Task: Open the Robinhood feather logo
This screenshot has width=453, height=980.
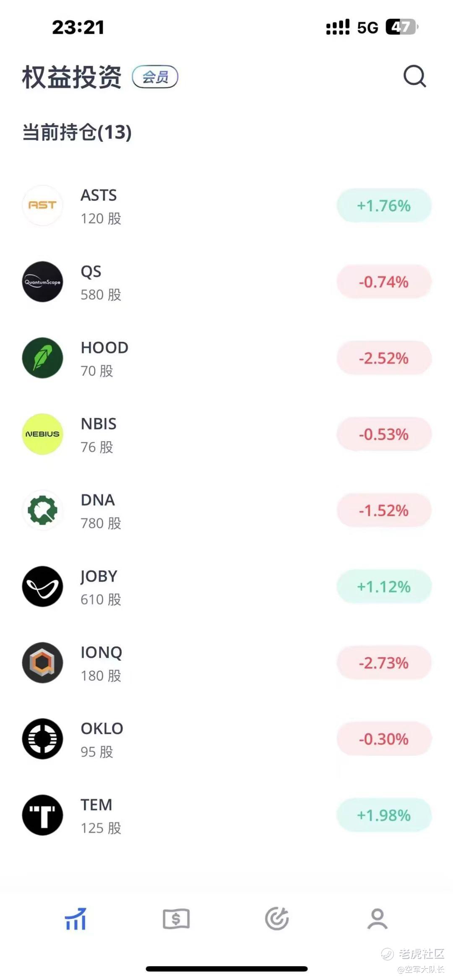Action: (x=42, y=358)
